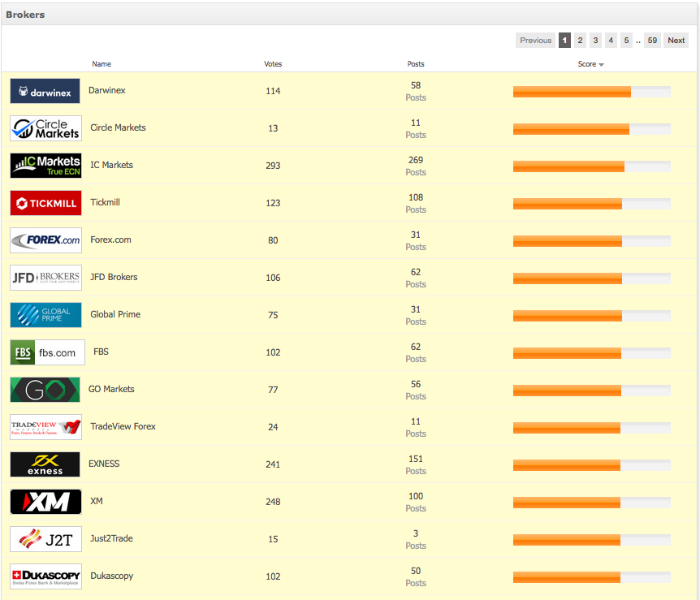Open the Circle Markets broker link
This screenshot has width=700, height=600.
tap(118, 127)
